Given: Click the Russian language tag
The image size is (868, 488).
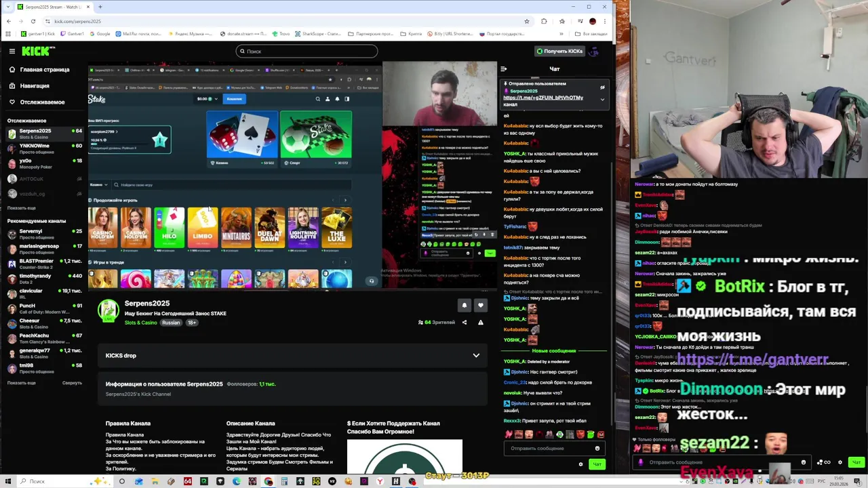Looking at the screenshot, I should tap(171, 323).
